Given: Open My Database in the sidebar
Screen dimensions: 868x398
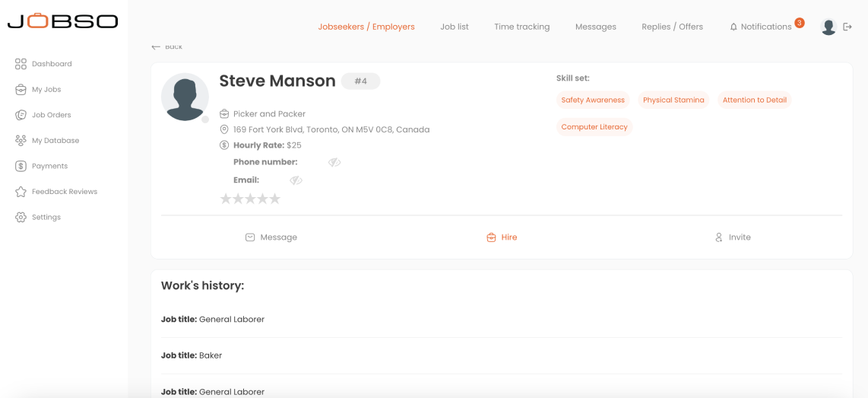Looking at the screenshot, I should pos(55,140).
